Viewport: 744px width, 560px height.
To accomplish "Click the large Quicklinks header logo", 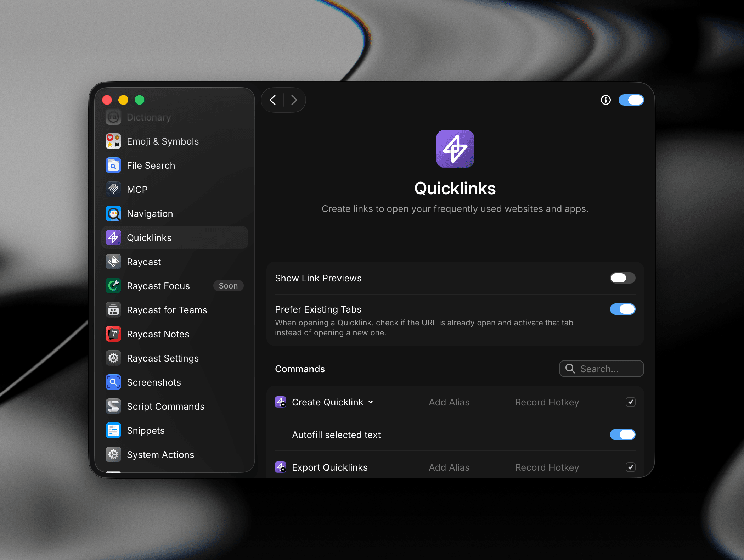I will [455, 149].
